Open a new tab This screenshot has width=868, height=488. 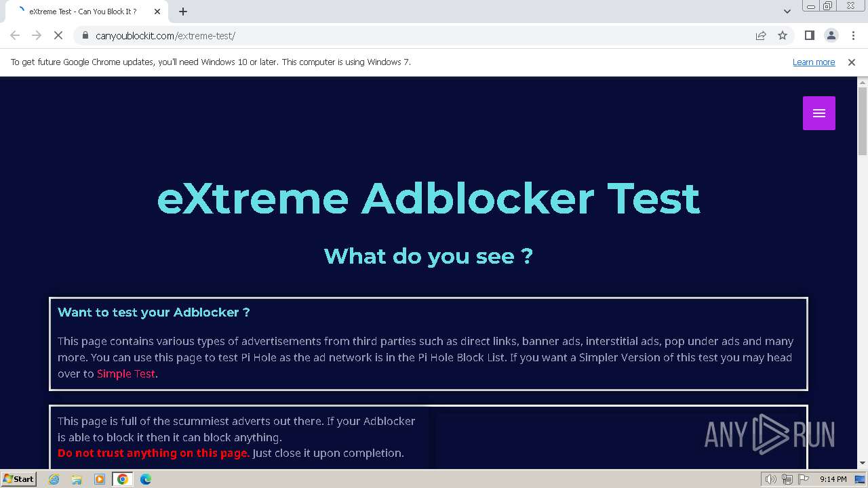tap(183, 12)
